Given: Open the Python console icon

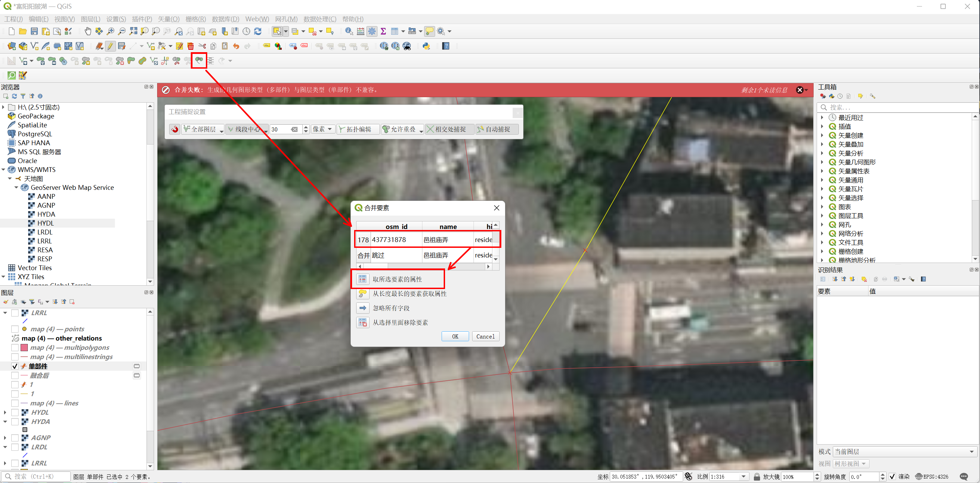Looking at the screenshot, I should [426, 46].
